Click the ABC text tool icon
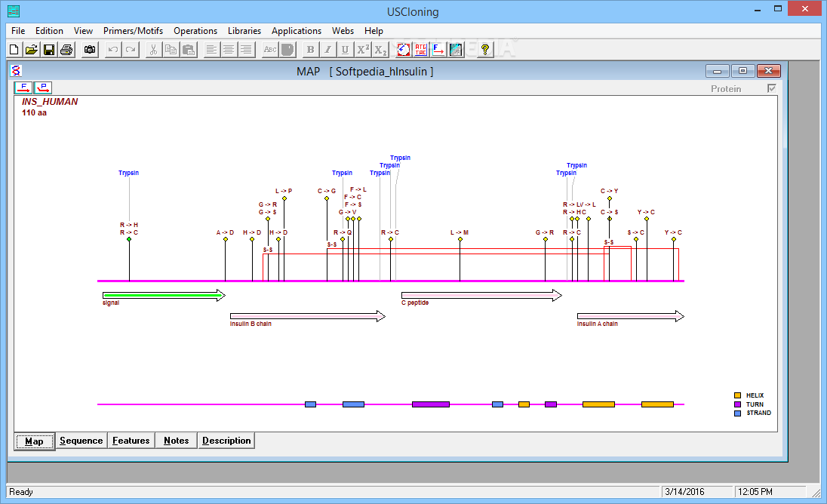This screenshot has height=504, width=827. point(270,50)
